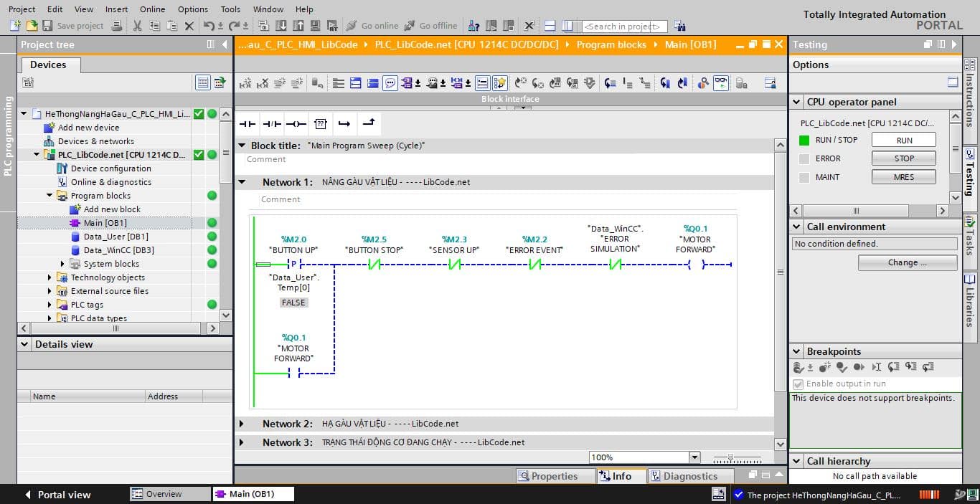Select Data_User [DB1] block
The width and height of the screenshot is (980, 504).
point(116,237)
